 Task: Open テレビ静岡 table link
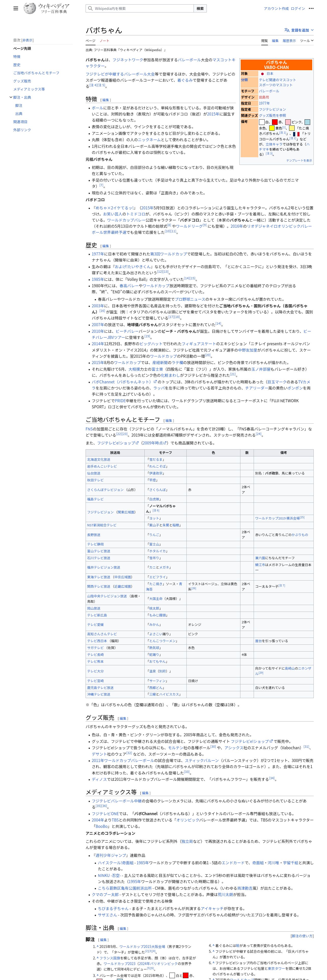click(x=95, y=544)
